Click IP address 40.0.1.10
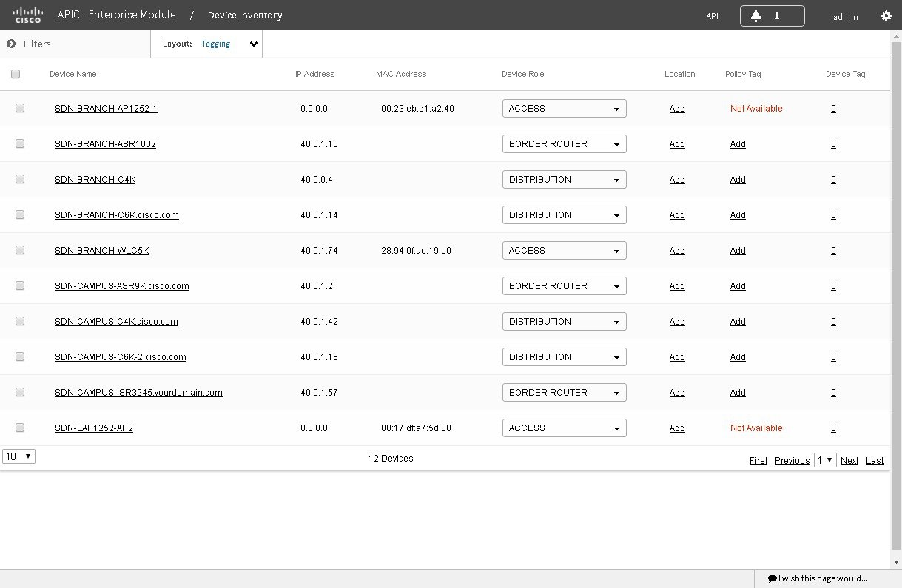 pos(319,144)
